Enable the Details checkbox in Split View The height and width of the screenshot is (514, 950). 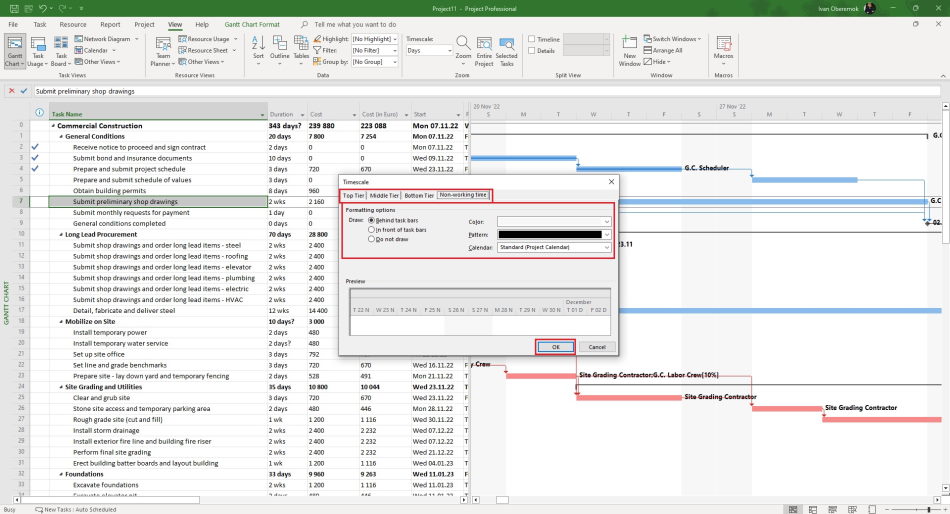coord(532,51)
